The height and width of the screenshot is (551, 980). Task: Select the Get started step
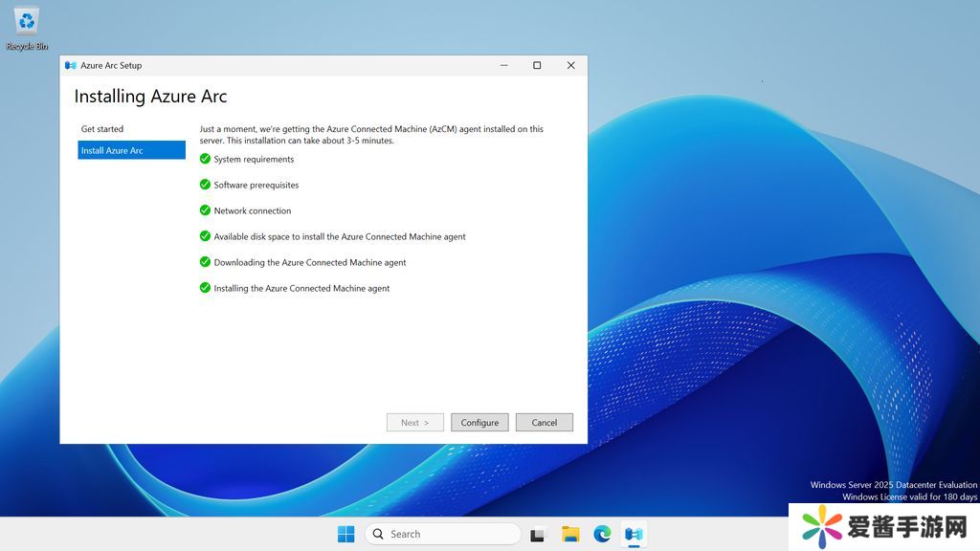point(102,129)
